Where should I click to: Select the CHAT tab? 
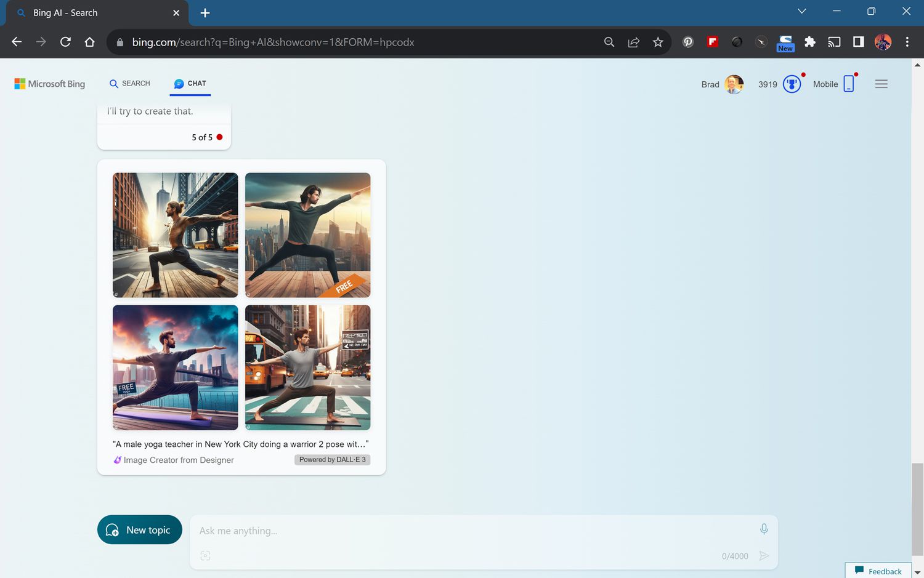190,84
